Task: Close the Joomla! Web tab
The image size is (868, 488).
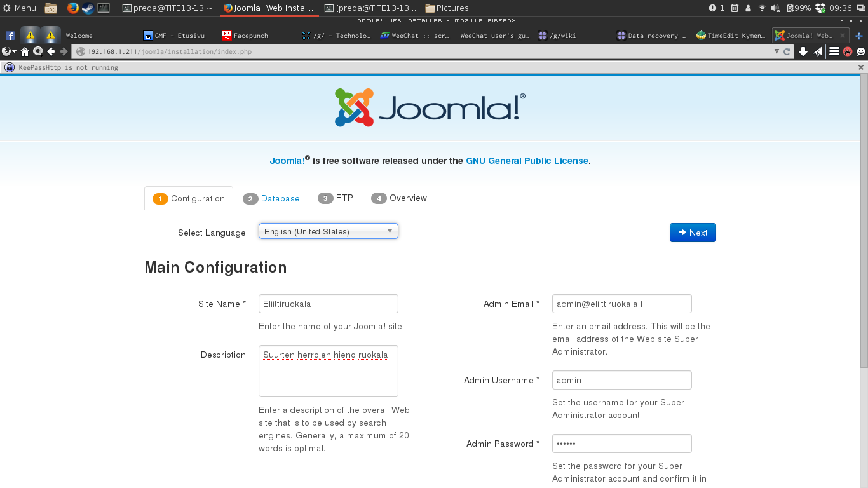Action: pos(843,36)
